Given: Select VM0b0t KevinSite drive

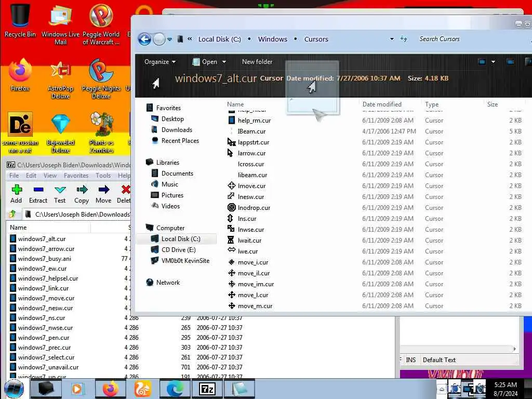Looking at the screenshot, I should [185, 261].
